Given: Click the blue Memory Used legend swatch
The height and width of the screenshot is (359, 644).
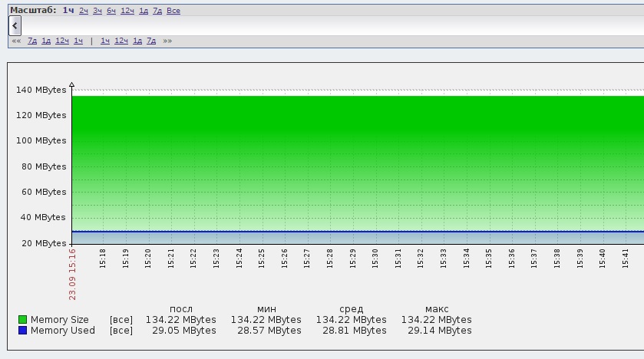Looking at the screenshot, I should click(x=22, y=331).
